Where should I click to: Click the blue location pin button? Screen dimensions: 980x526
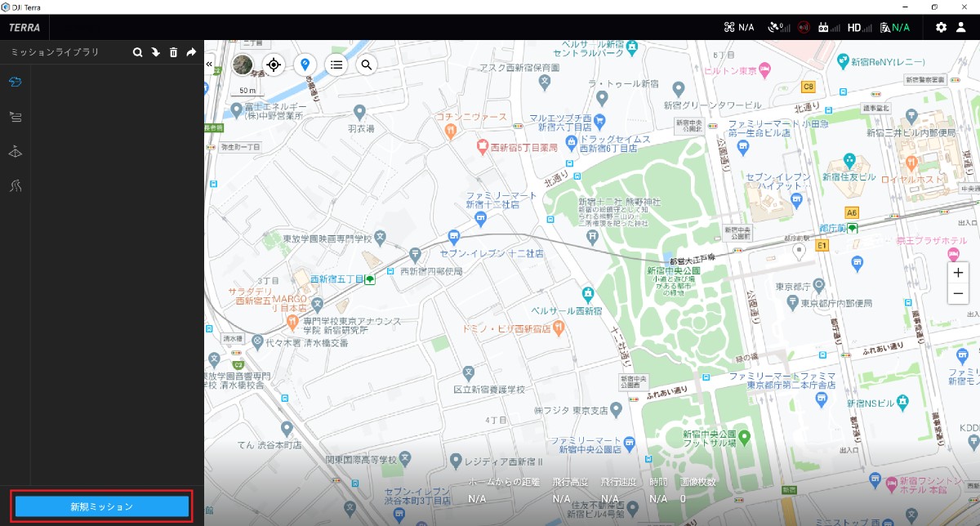[x=305, y=65]
